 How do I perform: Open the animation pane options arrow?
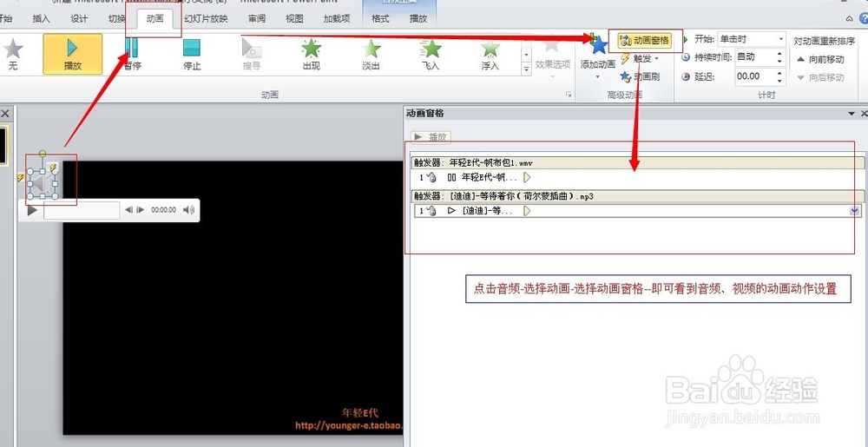[x=852, y=114]
